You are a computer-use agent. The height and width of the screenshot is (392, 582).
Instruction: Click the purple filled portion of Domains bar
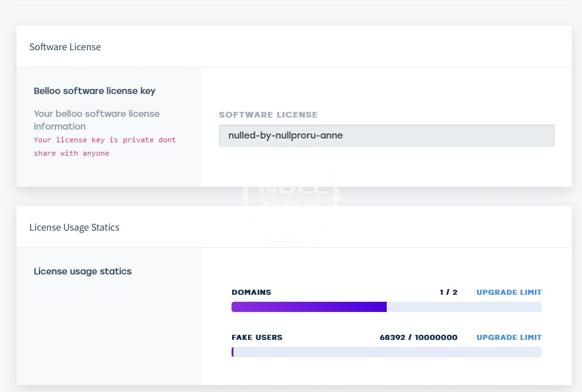(x=308, y=307)
